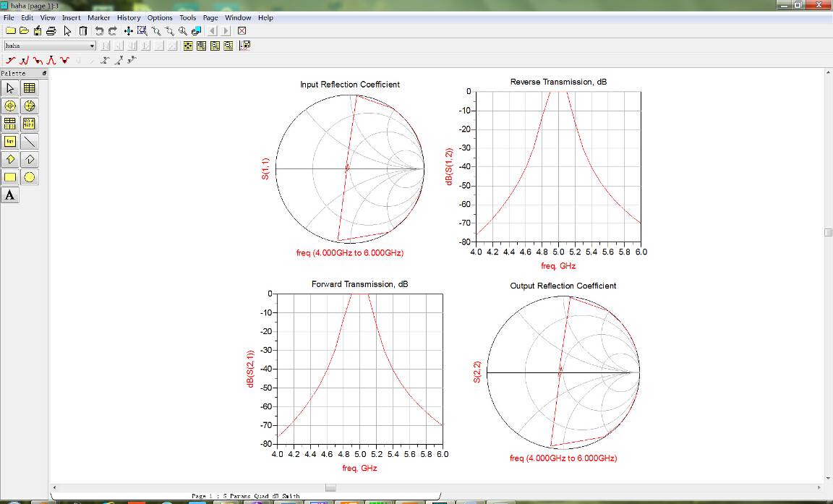Click the red X close display icon
This screenshot has width=833, height=504.
pos(242,31)
